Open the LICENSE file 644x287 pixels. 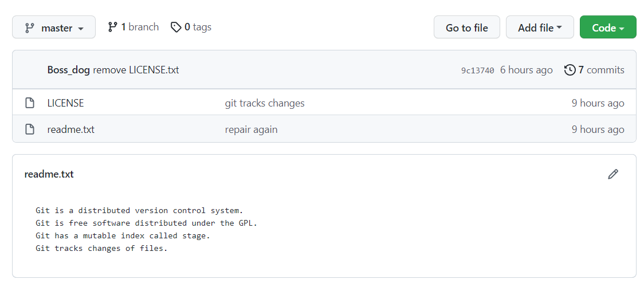coord(66,103)
